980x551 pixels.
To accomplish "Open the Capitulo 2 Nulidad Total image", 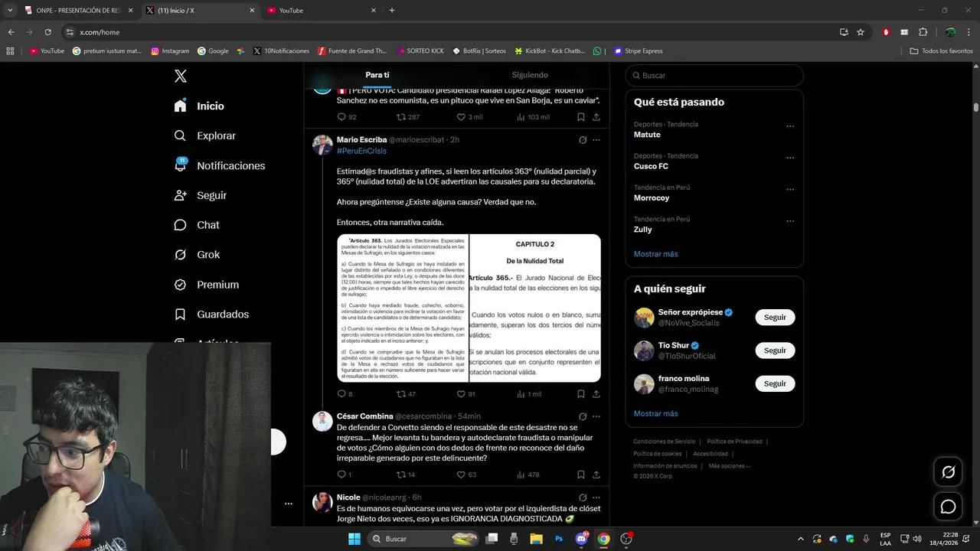I will click(x=535, y=308).
